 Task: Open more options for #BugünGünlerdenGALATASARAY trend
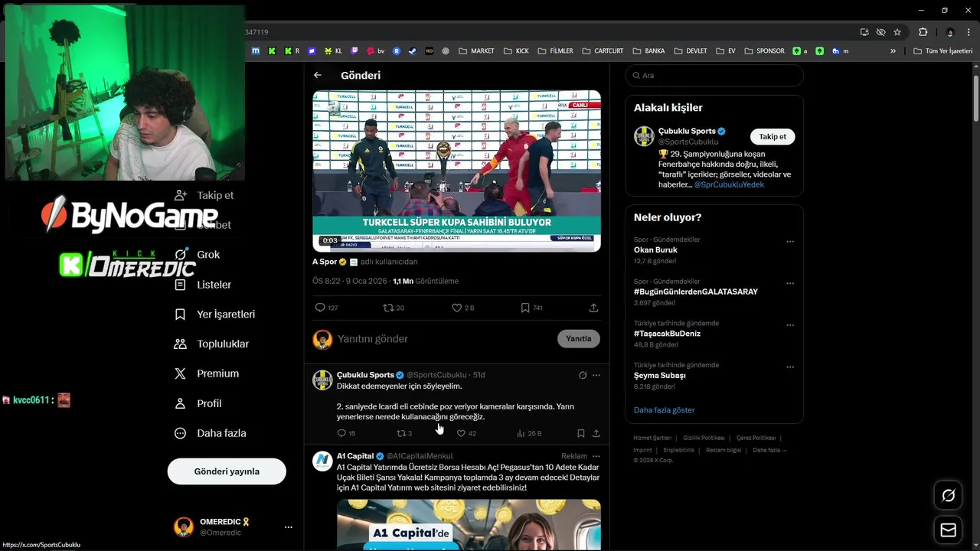(x=790, y=283)
